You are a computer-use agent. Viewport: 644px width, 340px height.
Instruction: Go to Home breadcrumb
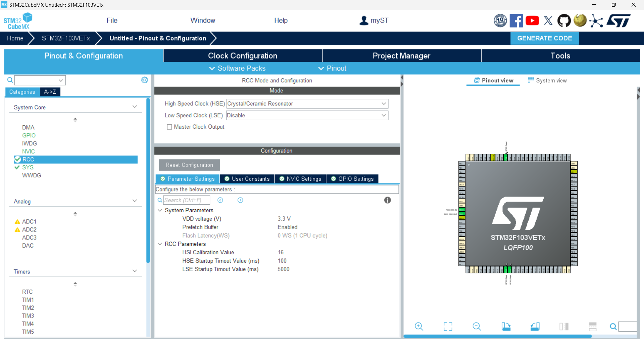(15, 38)
